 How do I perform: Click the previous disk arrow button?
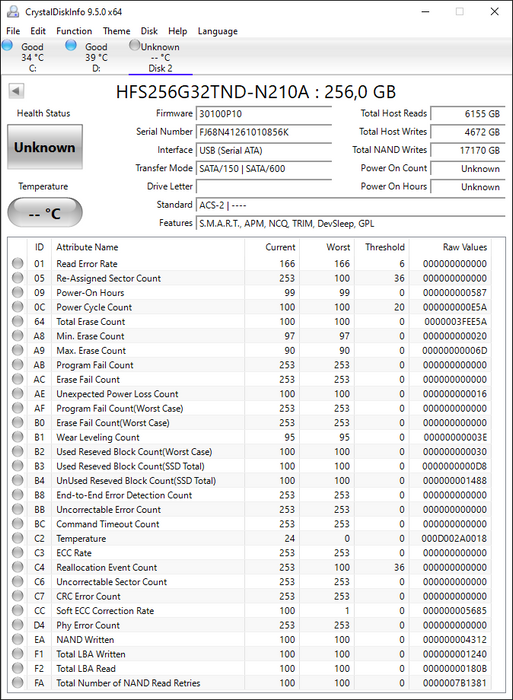[16, 91]
